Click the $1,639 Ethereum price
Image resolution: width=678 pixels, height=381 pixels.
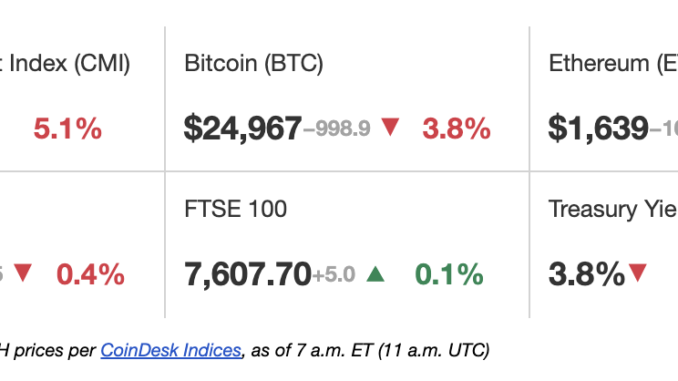coord(598,128)
